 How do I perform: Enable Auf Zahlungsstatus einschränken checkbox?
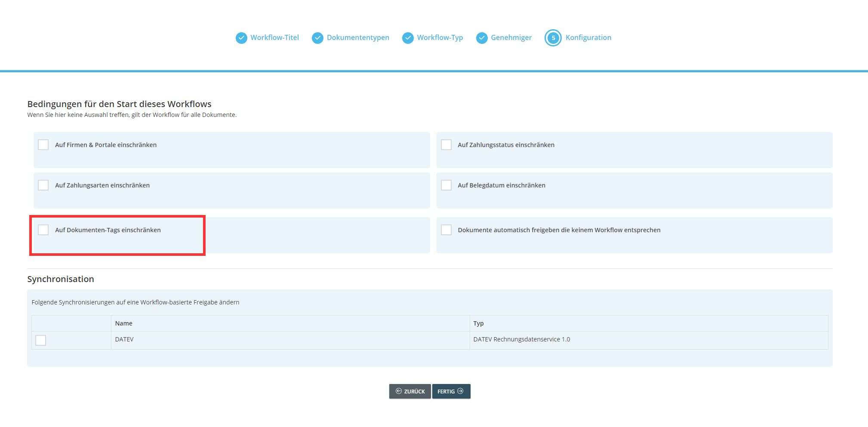446,144
